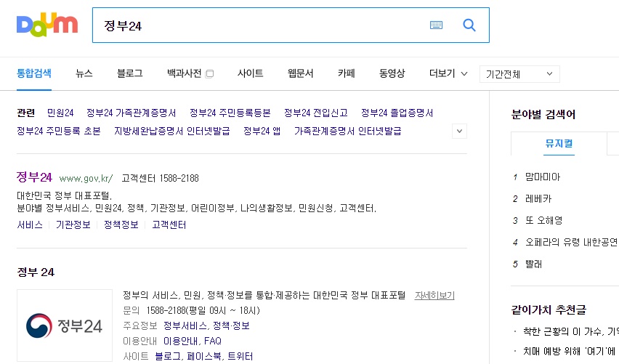
Task: Open the 정부서비스 link in 주요정보
Action: click(x=185, y=325)
